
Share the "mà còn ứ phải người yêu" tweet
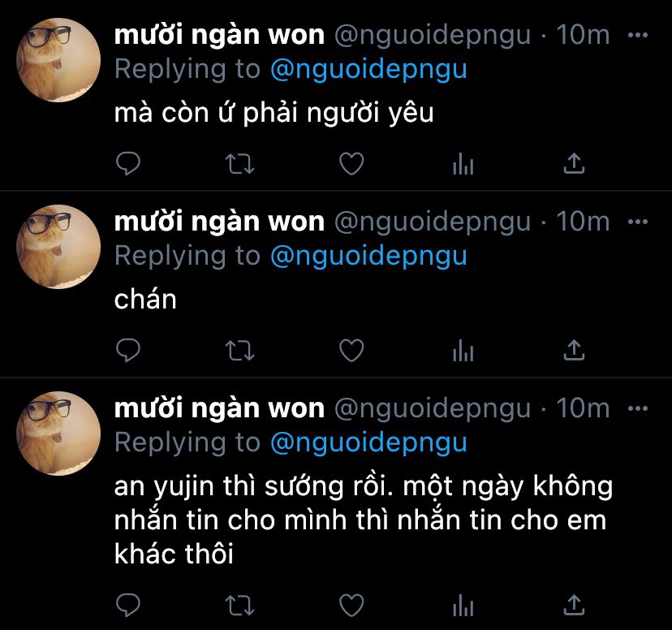click(x=574, y=163)
